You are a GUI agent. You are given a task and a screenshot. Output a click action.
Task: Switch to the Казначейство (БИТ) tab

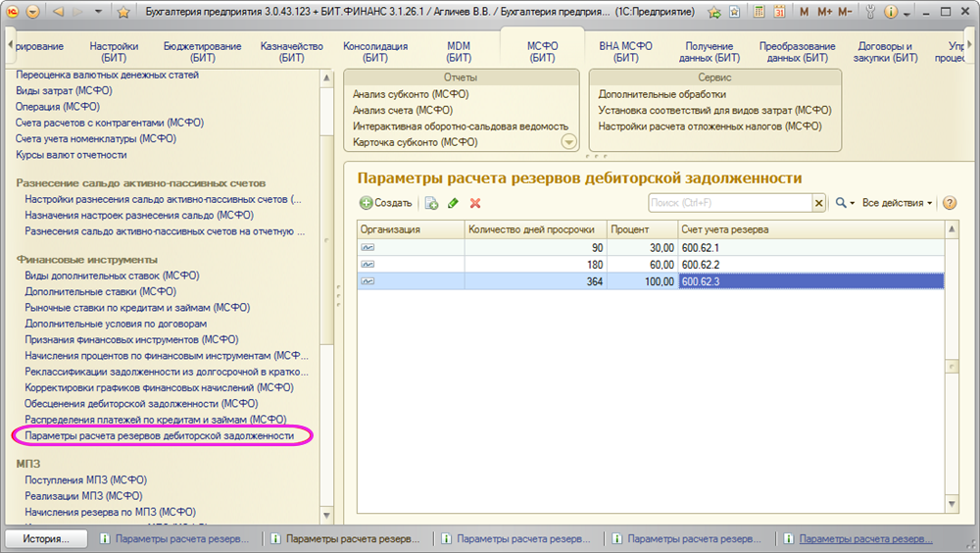[x=291, y=52]
